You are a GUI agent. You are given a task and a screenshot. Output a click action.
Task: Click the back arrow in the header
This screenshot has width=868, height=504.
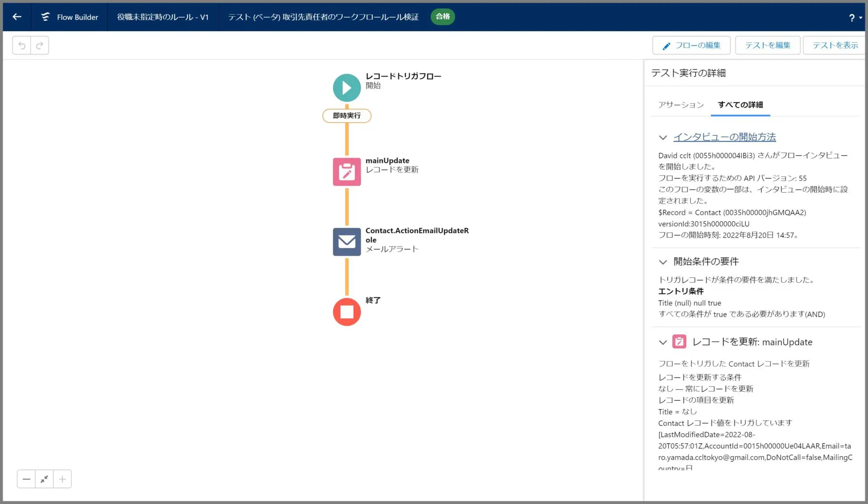pyautogui.click(x=17, y=17)
